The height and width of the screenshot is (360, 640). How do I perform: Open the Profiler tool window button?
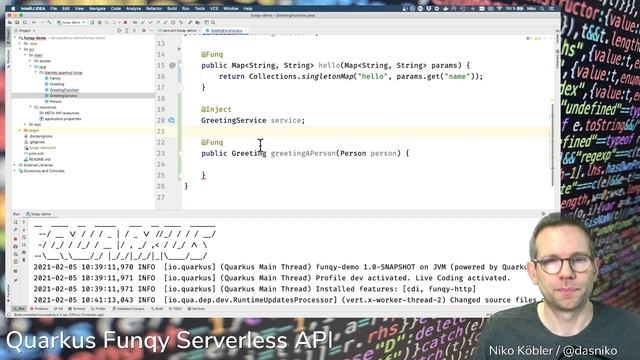tap(98, 309)
